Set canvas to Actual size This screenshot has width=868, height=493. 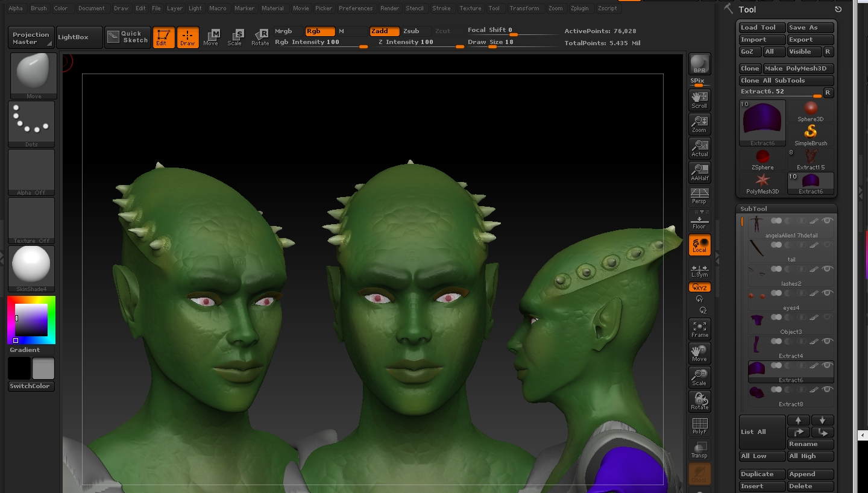point(699,148)
